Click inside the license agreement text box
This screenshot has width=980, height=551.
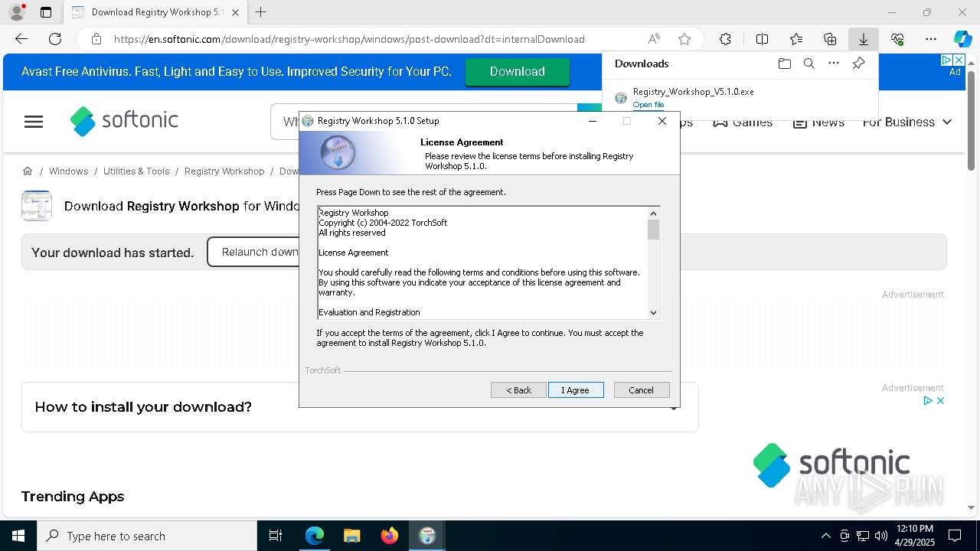click(482, 262)
